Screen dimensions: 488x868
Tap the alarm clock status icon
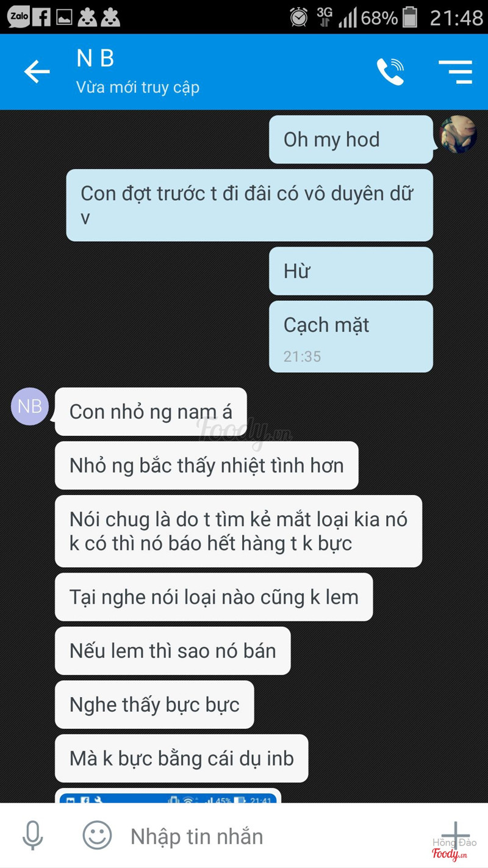pyautogui.click(x=298, y=17)
